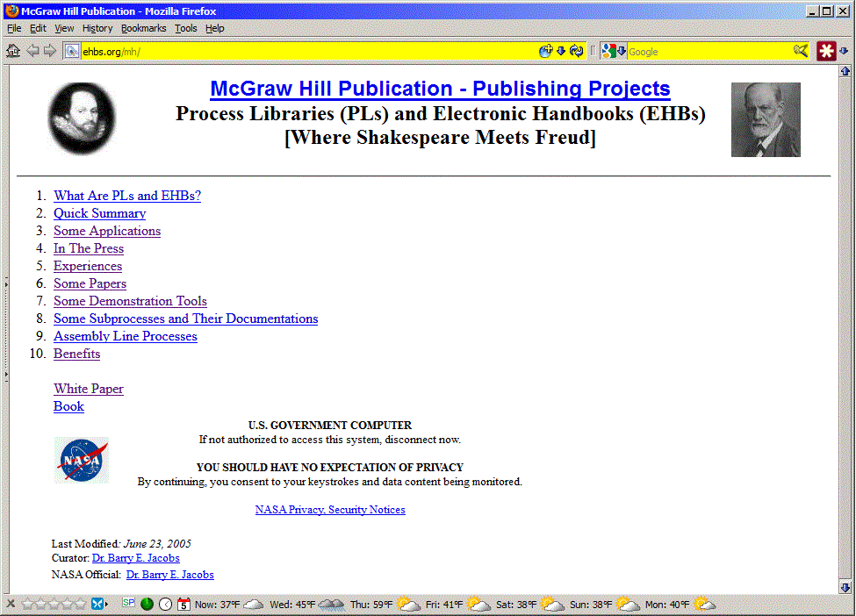Open the search engine selector dropdown arrow
Image resolution: width=856 pixels, height=616 pixels.
click(622, 51)
